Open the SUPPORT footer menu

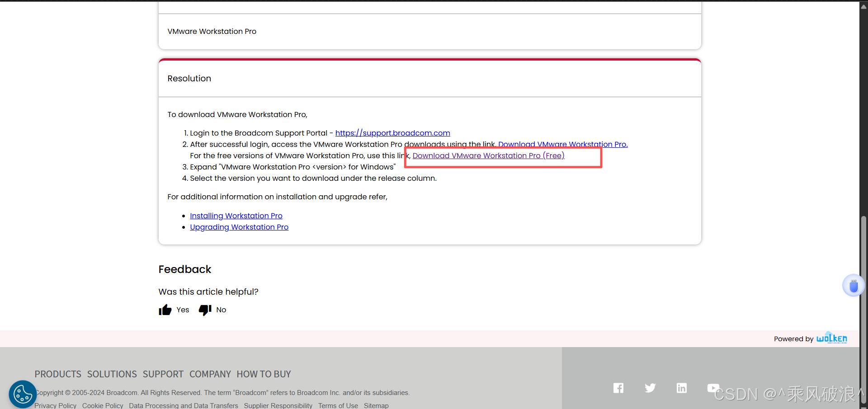pyautogui.click(x=163, y=374)
